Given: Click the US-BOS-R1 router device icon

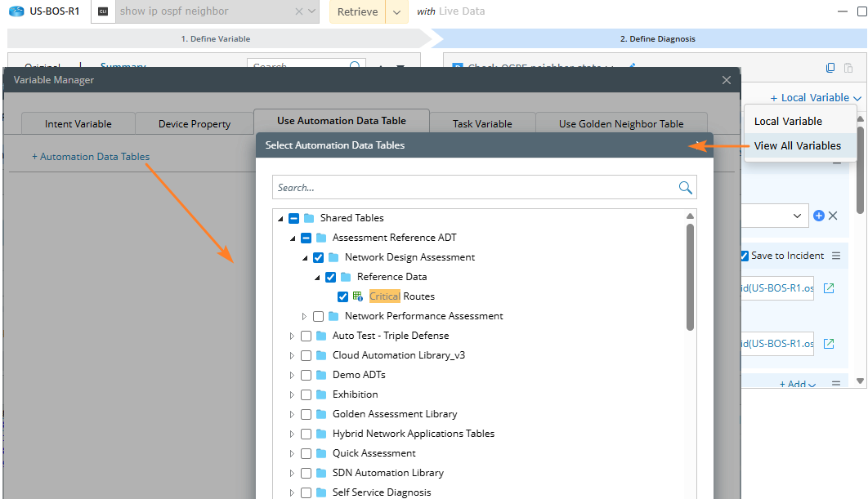Looking at the screenshot, I should click(x=16, y=11).
